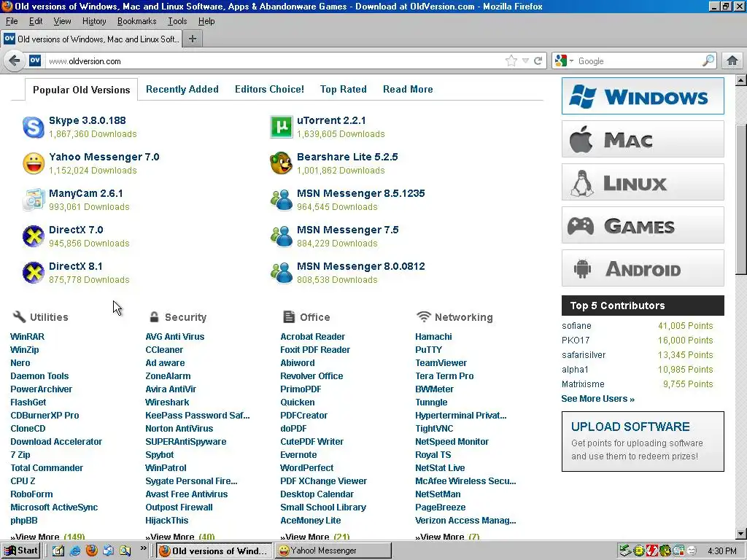Screen dimensions: 747x560
Task: Open the Mac software category banner
Action: 643,139
